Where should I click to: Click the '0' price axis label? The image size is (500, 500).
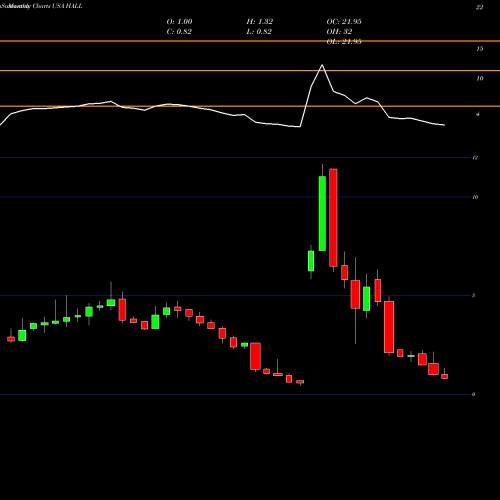coord(474,394)
